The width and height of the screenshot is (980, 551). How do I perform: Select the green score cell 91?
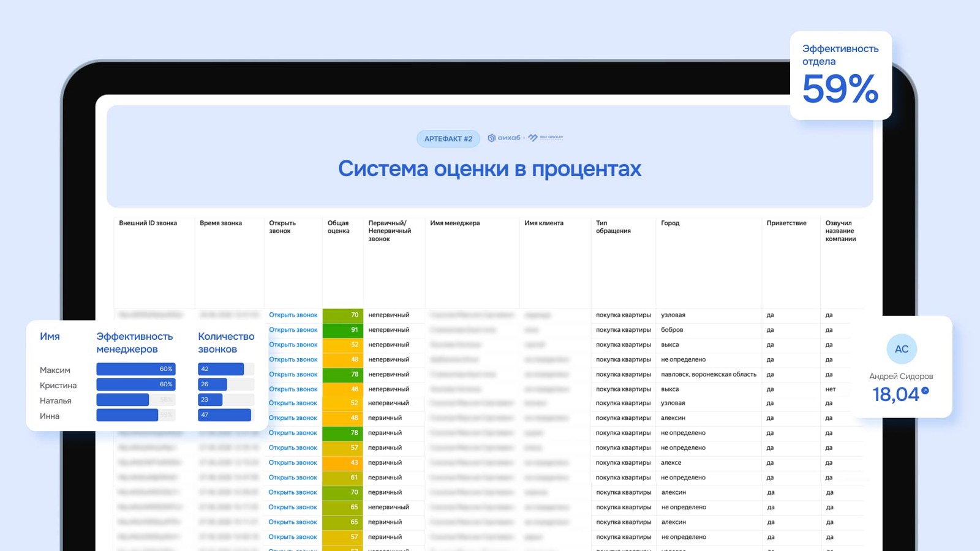tap(343, 330)
